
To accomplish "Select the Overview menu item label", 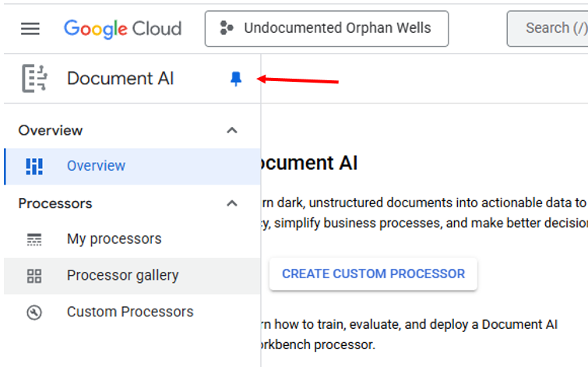I will pyautogui.click(x=96, y=166).
